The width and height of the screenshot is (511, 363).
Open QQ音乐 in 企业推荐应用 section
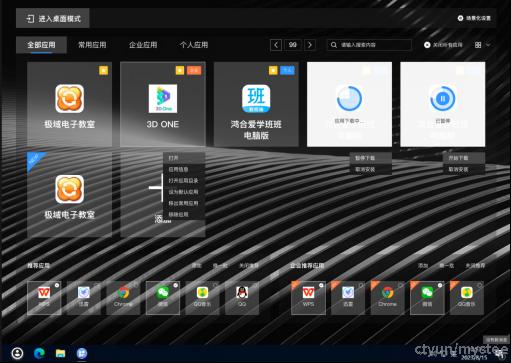click(x=467, y=298)
